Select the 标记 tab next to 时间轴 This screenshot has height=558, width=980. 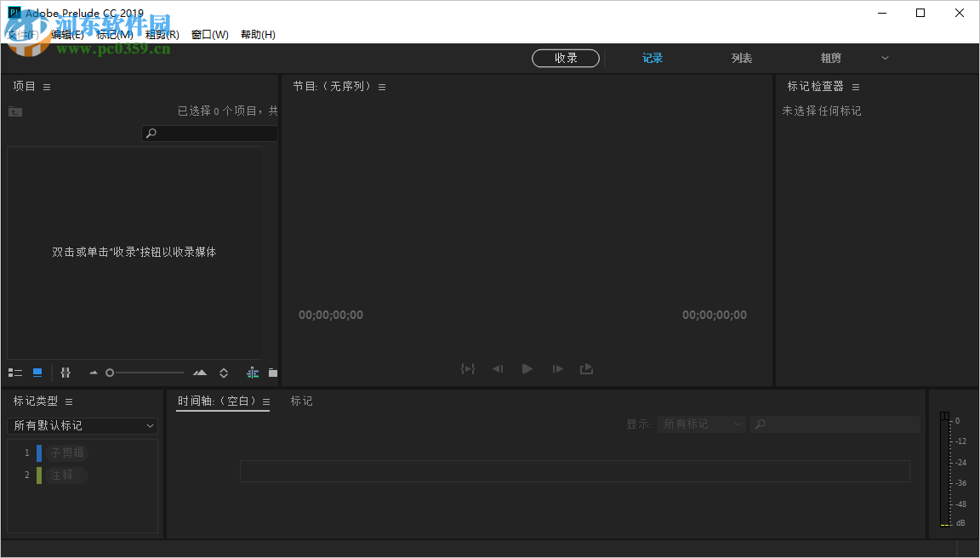[x=301, y=401]
